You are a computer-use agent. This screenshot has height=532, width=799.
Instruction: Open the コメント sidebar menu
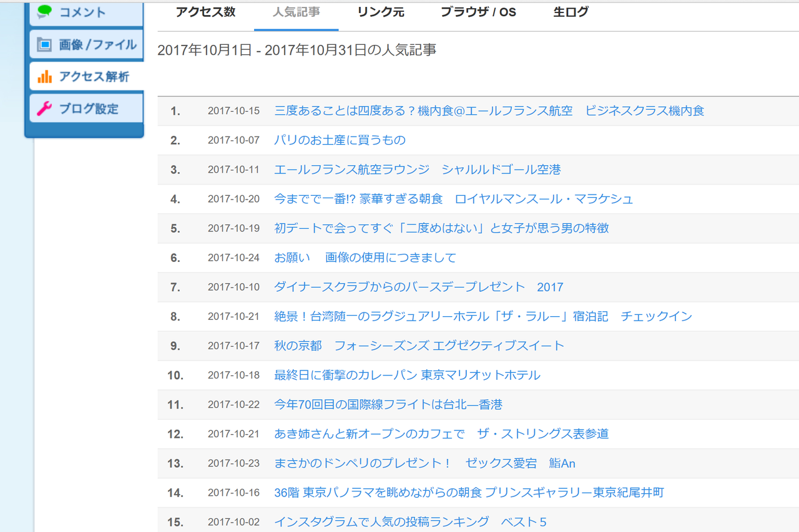(87, 12)
